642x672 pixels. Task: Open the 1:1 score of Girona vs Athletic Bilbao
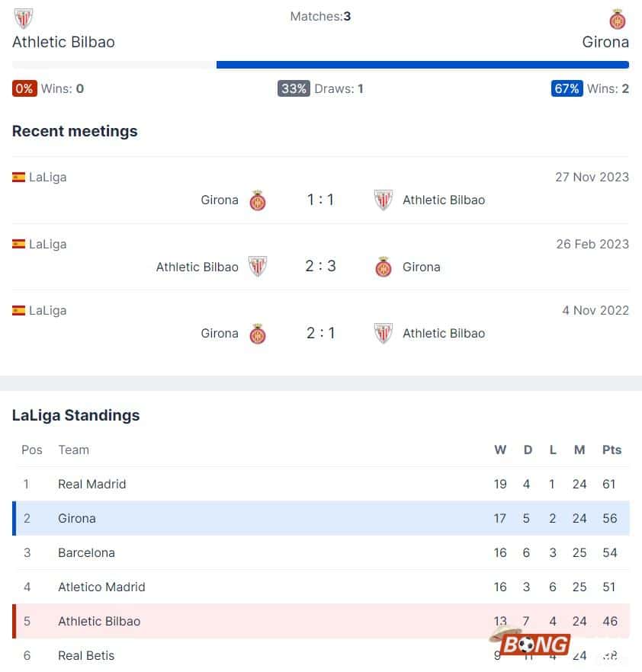(320, 200)
